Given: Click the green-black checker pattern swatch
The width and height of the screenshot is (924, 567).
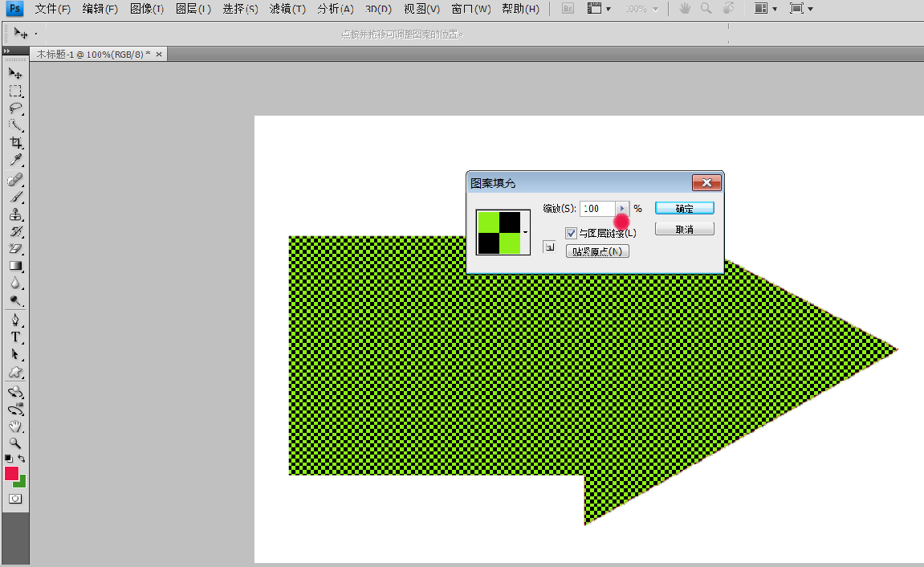Looking at the screenshot, I should [499, 232].
